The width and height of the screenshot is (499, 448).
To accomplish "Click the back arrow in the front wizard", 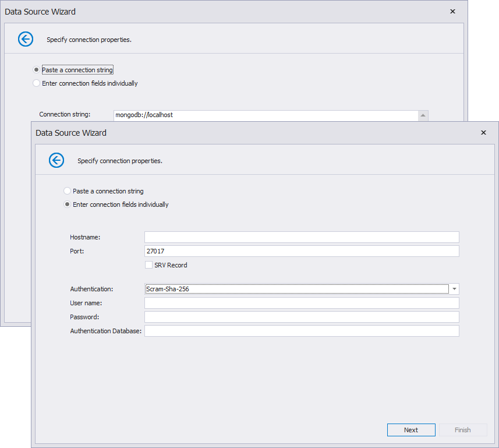I will tap(56, 160).
